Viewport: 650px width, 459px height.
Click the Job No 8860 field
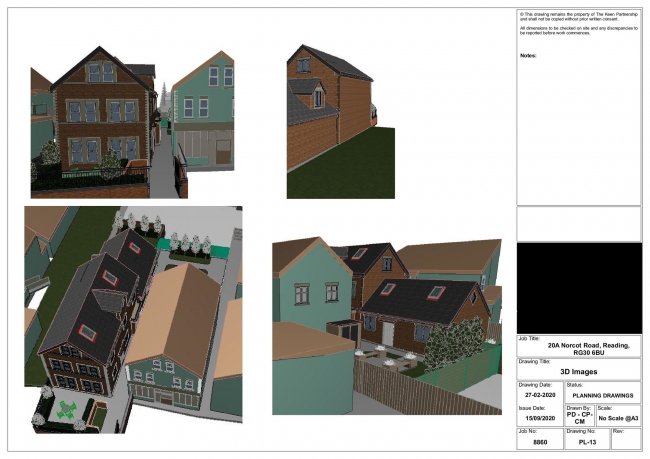pyautogui.click(x=539, y=440)
